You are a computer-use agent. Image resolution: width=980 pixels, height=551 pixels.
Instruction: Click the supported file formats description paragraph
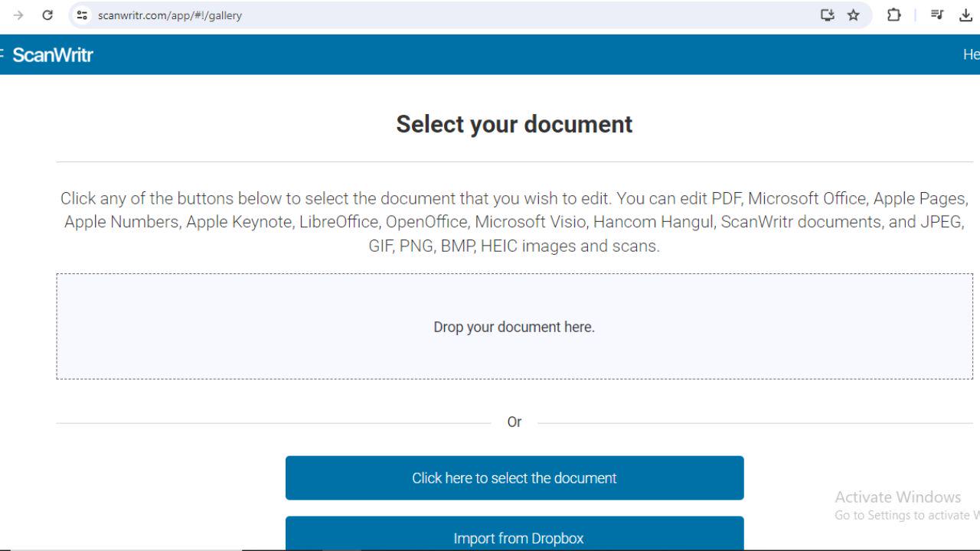514,222
